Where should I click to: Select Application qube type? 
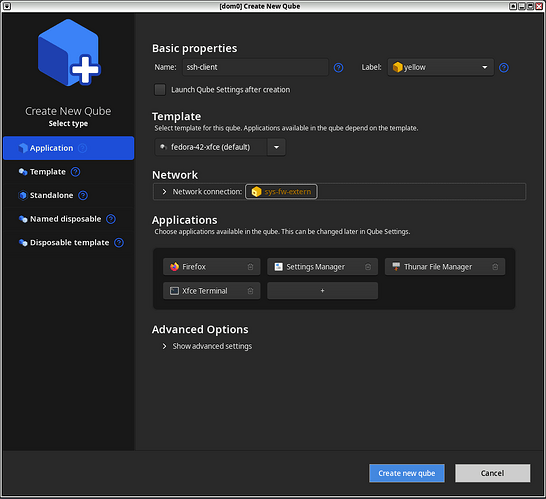click(69, 148)
